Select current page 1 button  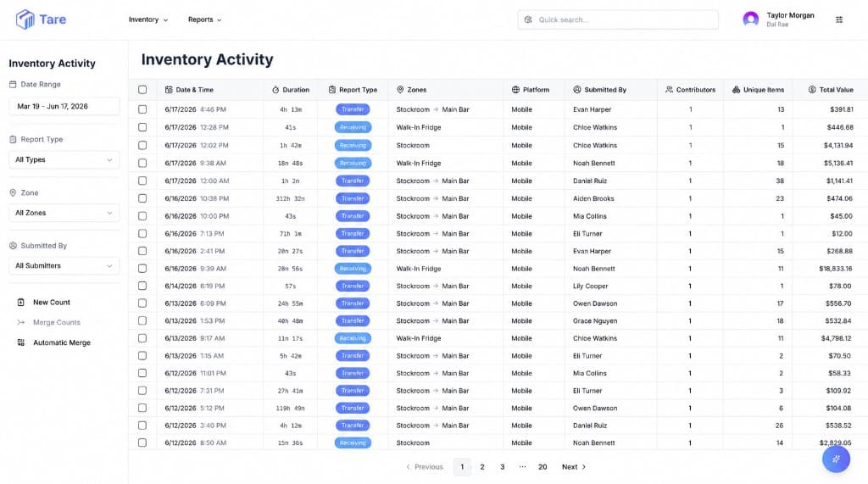tap(462, 467)
